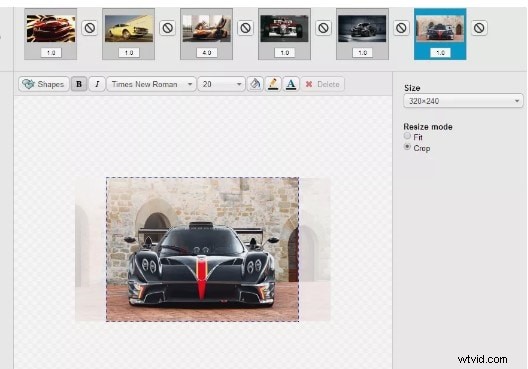
Task: Click the Delete button
Action: pos(323,84)
